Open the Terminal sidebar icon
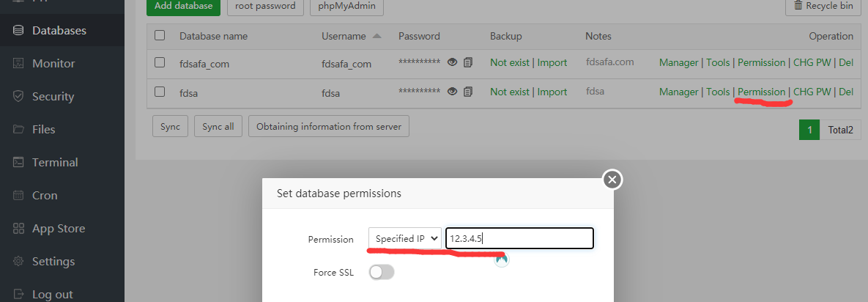The height and width of the screenshot is (302, 868). (18, 163)
